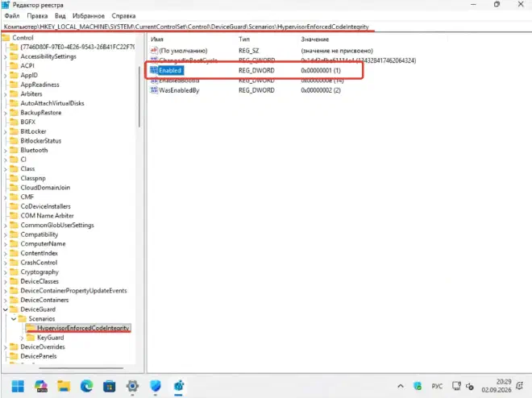Open the Вид menu

(60, 16)
